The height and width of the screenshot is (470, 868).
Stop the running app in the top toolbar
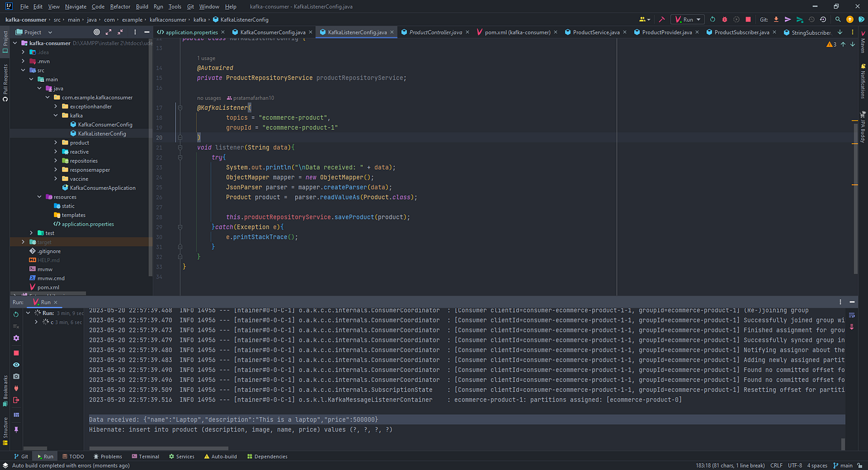pos(748,20)
